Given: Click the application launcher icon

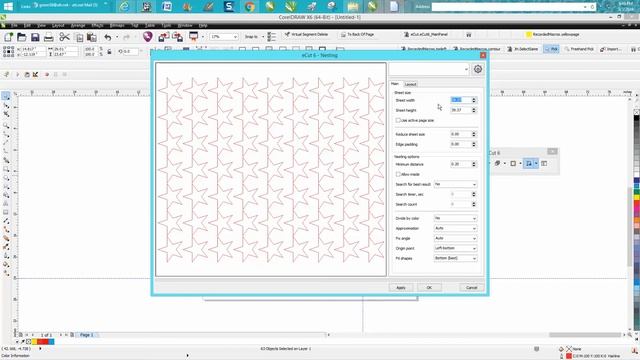Looking at the screenshot, I should (x=193, y=37).
